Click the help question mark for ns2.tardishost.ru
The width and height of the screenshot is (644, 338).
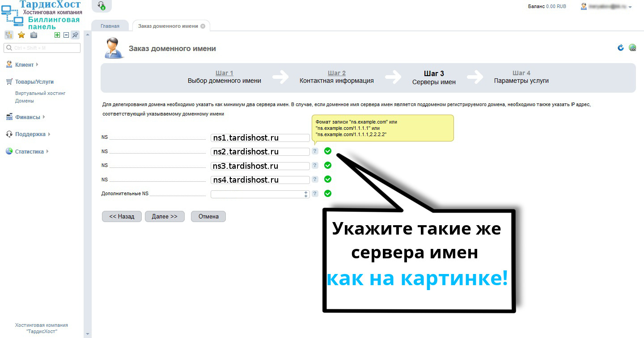click(315, 151)
